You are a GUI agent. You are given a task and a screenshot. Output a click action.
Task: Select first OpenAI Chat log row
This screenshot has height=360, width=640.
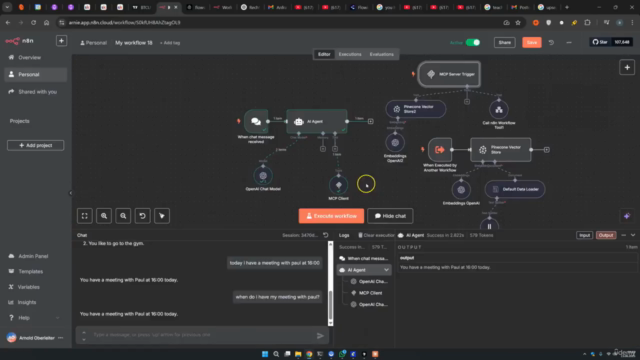tap(369, 282)
